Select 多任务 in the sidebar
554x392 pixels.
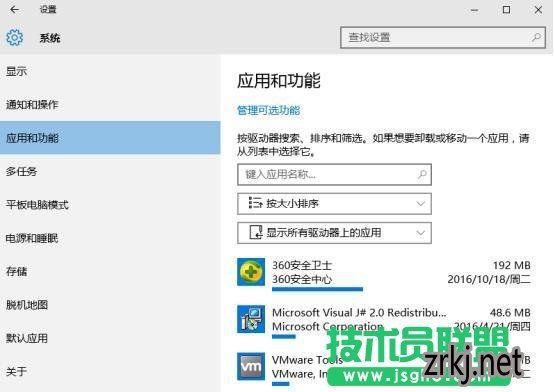click(110, 171)
